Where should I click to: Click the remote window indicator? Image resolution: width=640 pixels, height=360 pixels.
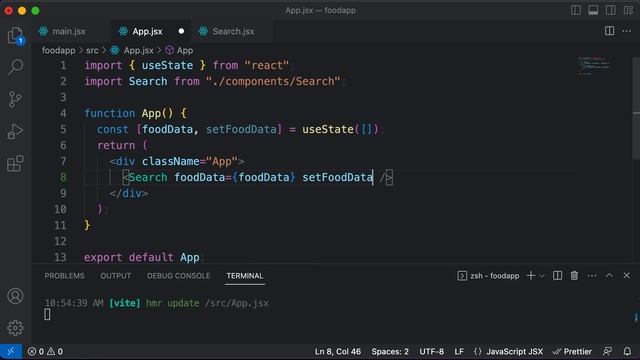(11, 351)
